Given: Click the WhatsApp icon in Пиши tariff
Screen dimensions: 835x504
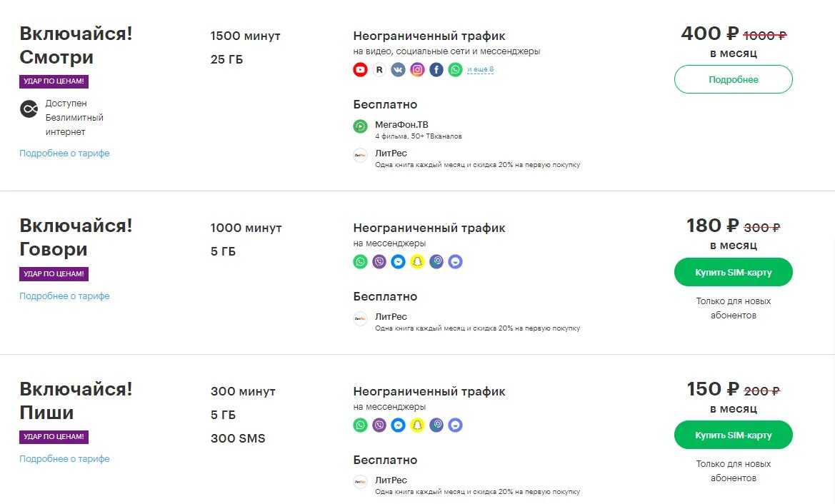Looking at the screenshot, I should click(361, 425).
